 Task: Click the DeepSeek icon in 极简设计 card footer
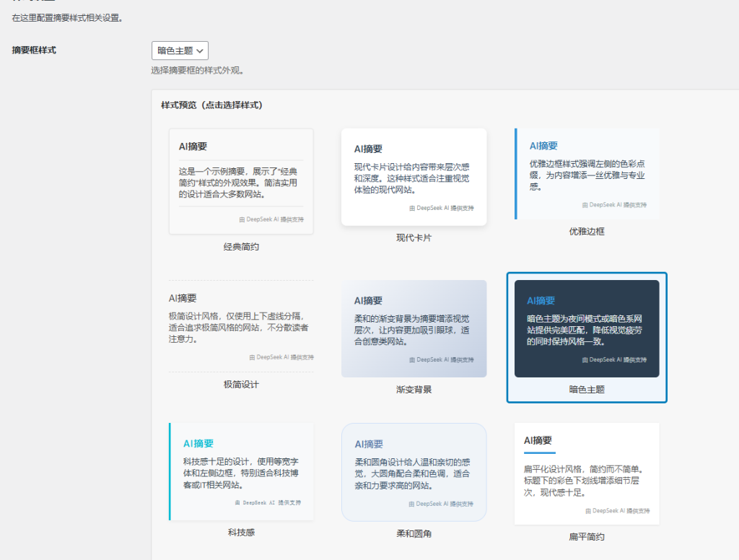tap(252, 357)
